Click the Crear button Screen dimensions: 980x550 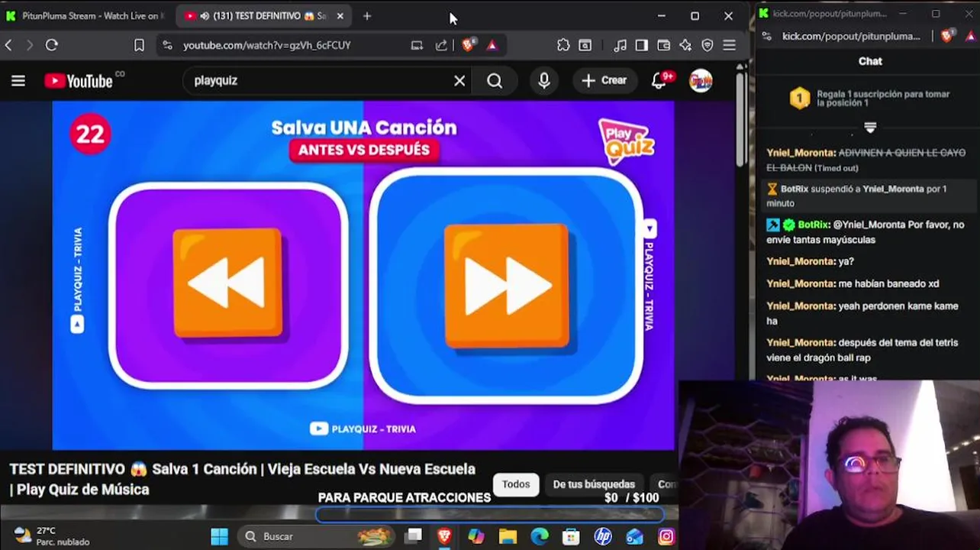(604, 80)
